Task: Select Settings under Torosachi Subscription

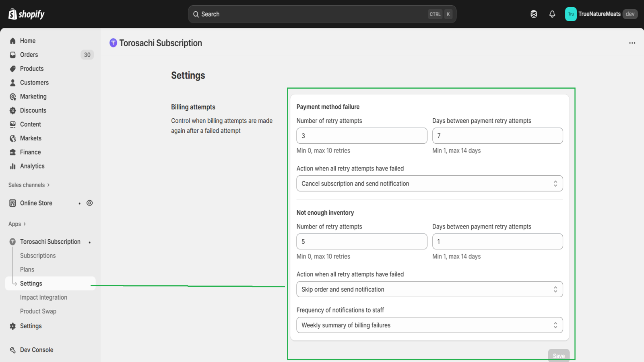Action: point(50,284)
